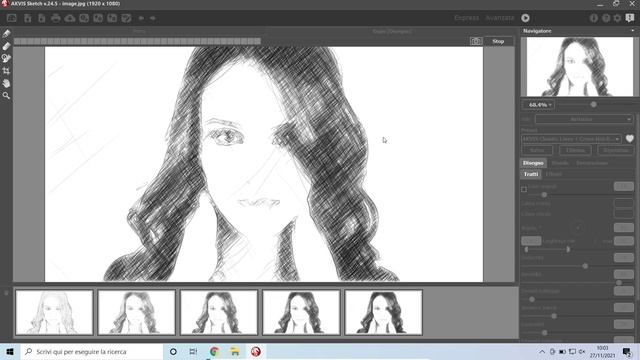Image resolution: width=640 pixels, height=360 pixels.
Task: Switch to Express mode
Action: point(467,18)
